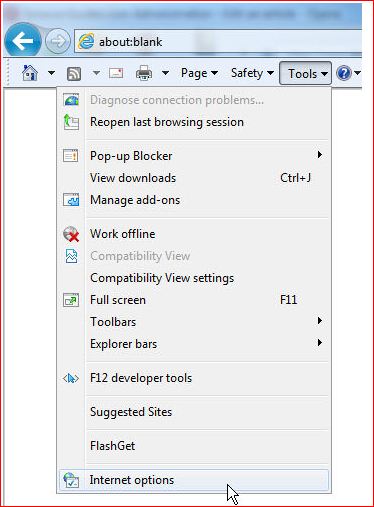Click the Manage add-ons icon
The width and height of the screenshot is (374, 507).
pos(71,200)
